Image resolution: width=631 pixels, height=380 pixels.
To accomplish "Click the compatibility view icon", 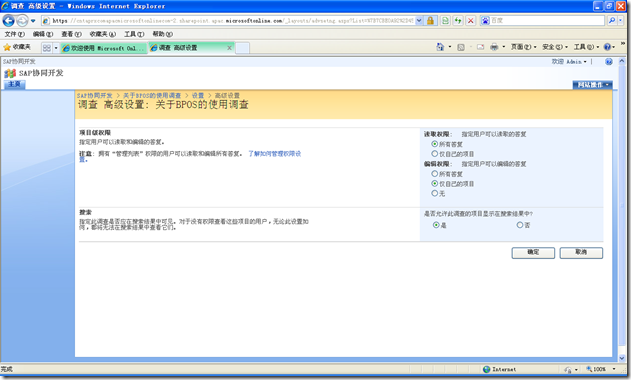I will 445,21.
